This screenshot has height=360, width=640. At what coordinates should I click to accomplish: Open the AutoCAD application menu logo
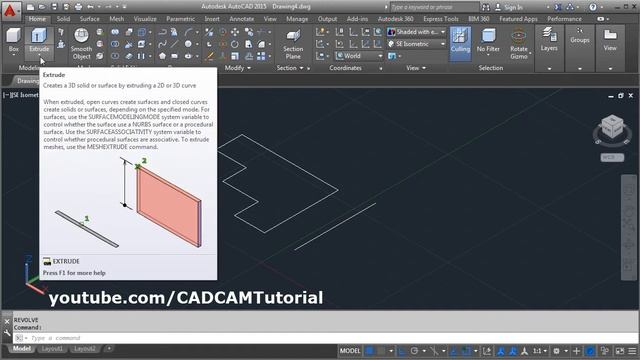pyautogui.click(x=10, y=10)
